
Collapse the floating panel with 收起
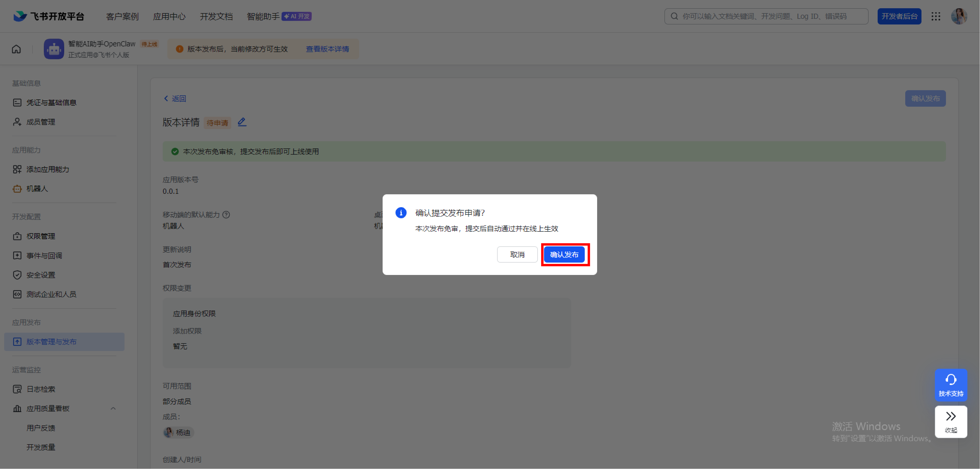951,422
